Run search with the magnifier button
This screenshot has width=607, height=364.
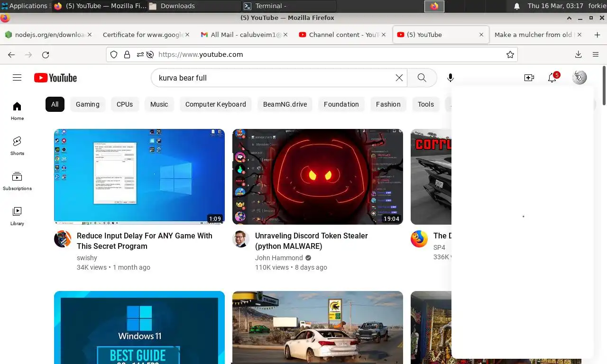pyautogui.click(x=422, y=78)
